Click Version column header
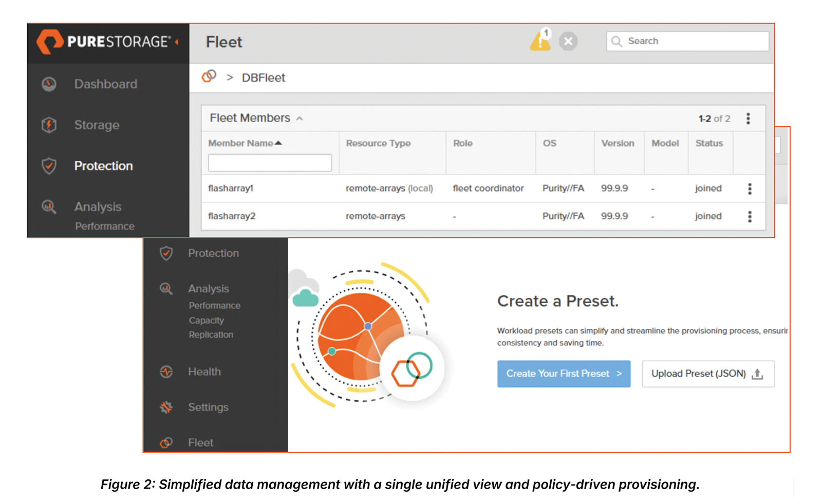The image size is (822, 504). pos(618,143)
